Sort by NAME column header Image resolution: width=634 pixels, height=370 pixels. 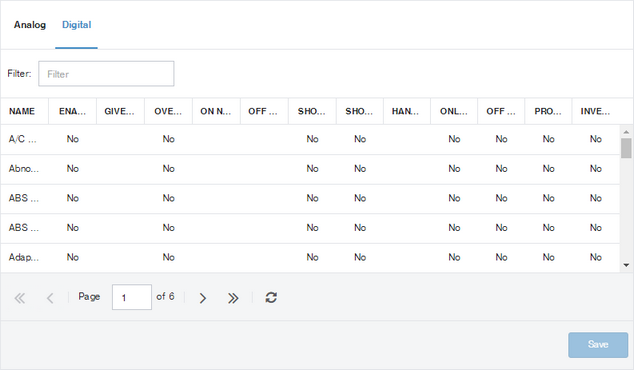click(22, 111)
